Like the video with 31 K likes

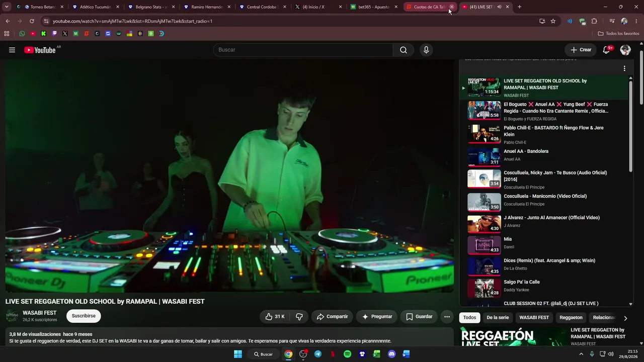click(275, 317)
